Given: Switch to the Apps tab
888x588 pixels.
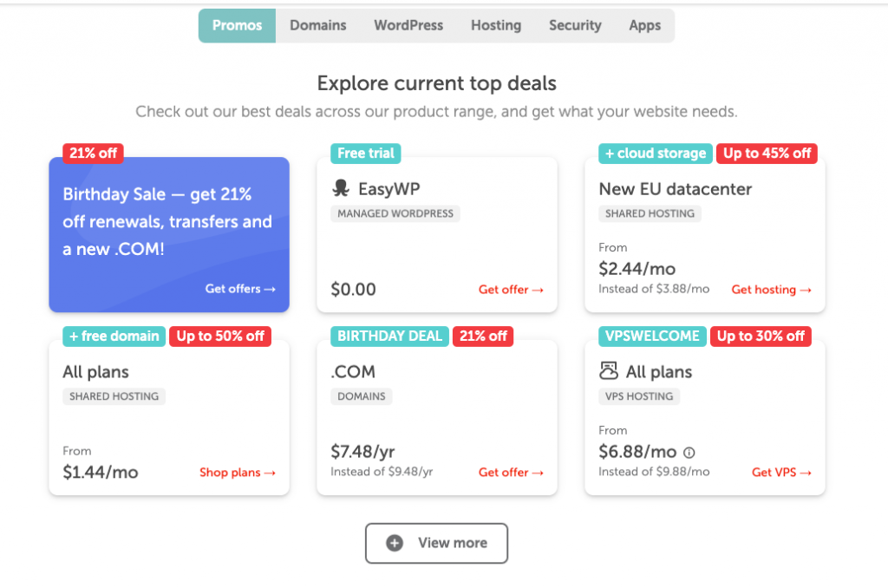Looking at the screenshot, I should [x=644, y=25].
